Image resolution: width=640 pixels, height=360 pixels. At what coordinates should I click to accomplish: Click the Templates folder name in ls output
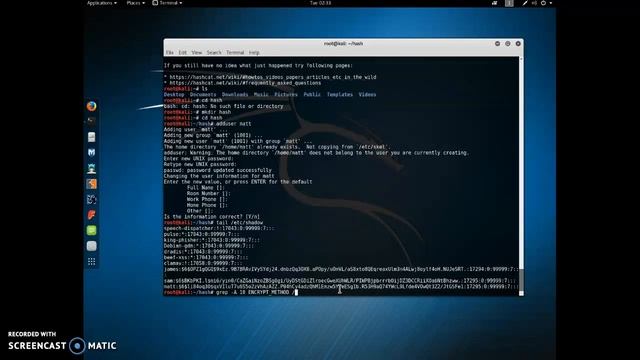(340, 95)
